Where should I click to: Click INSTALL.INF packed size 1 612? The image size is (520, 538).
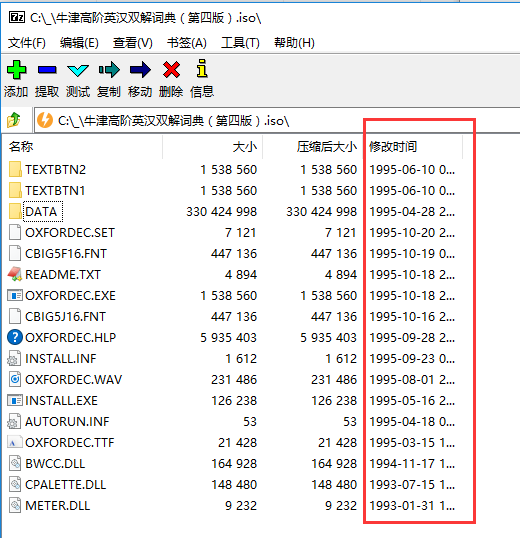[x=341, y=359]
